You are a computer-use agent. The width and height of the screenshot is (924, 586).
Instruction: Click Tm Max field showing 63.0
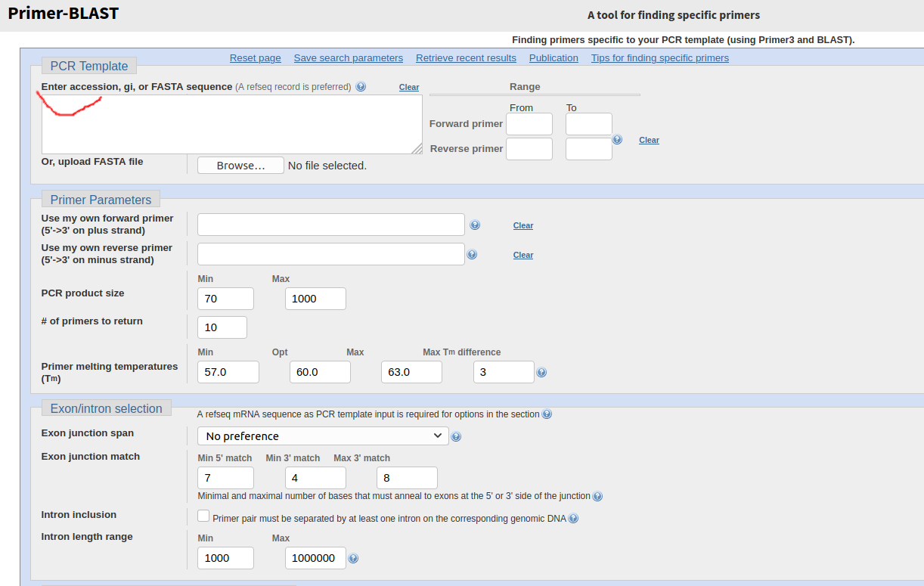[411, 372]
